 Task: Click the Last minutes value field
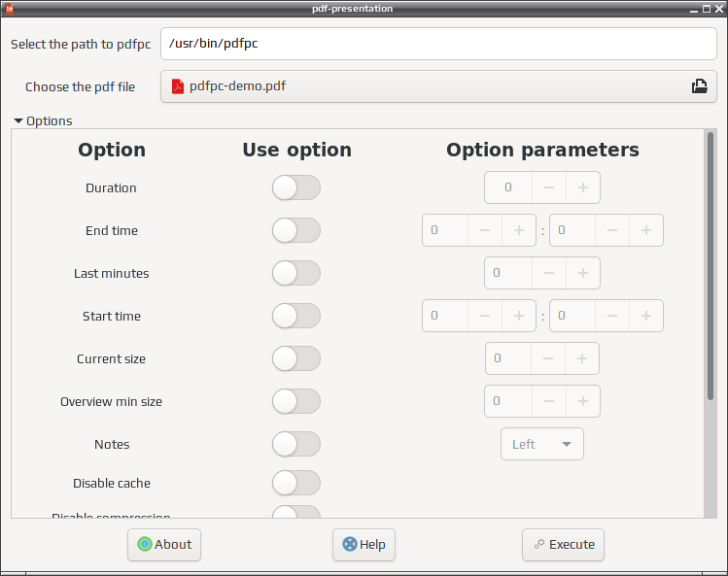click(x=508, y=273)
